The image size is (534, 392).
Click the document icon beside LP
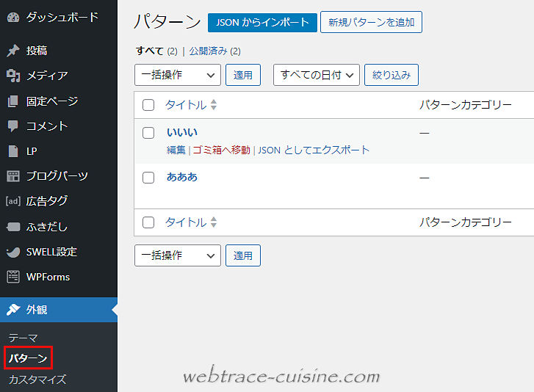click(x=13, y=151)
